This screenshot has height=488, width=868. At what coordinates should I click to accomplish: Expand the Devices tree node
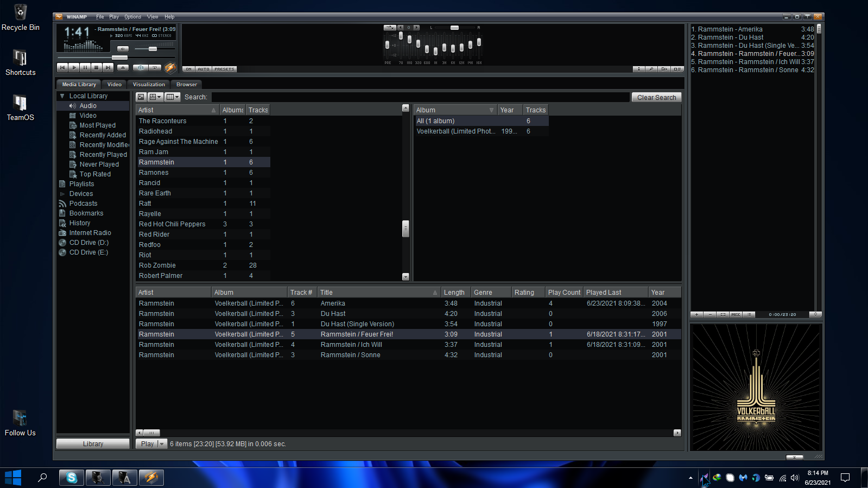(62, 194)
